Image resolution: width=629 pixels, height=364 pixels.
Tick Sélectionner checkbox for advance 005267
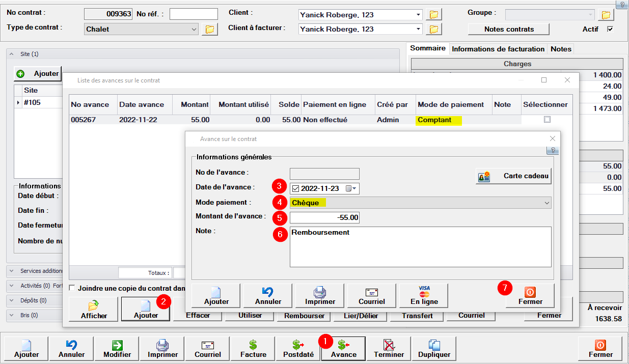[x=547, y=120]
